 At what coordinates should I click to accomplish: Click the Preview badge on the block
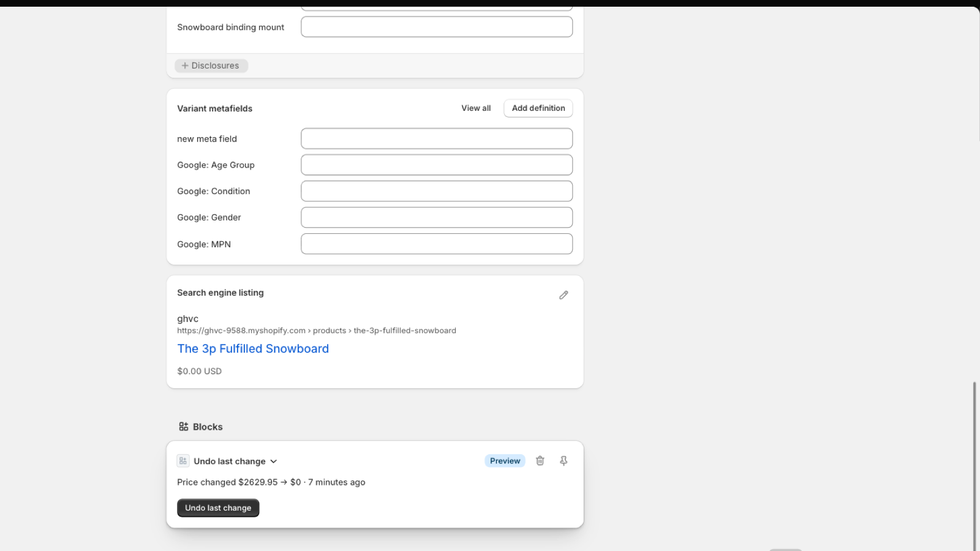tap(505, 461)
